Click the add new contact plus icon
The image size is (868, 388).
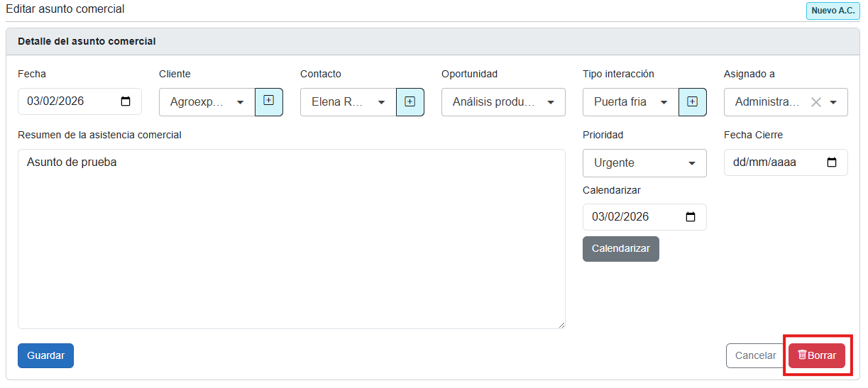click(410, 101)
